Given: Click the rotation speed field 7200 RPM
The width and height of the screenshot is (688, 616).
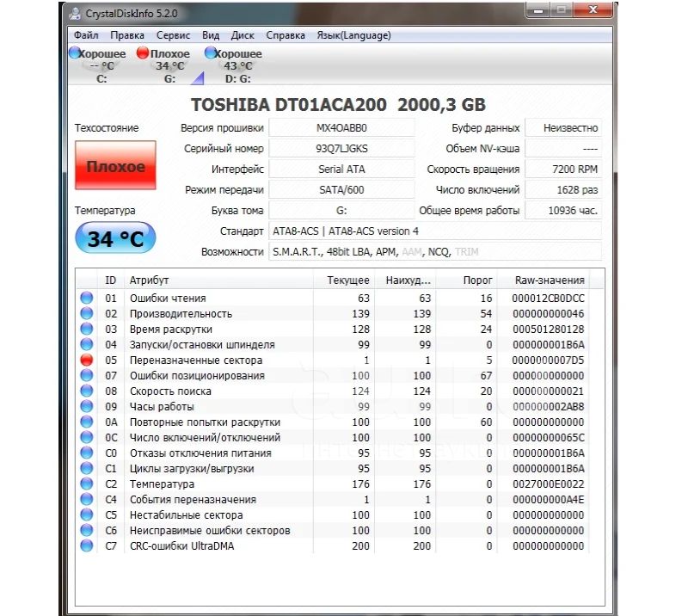Looking at the screenshot, I should click(563, 169).
